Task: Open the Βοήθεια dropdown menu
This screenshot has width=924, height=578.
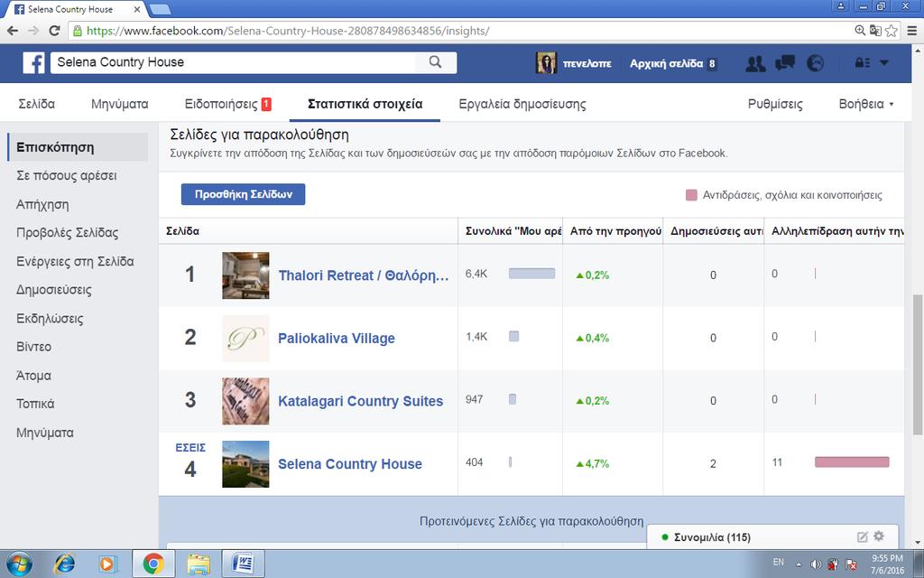Action: click(866, 105)
